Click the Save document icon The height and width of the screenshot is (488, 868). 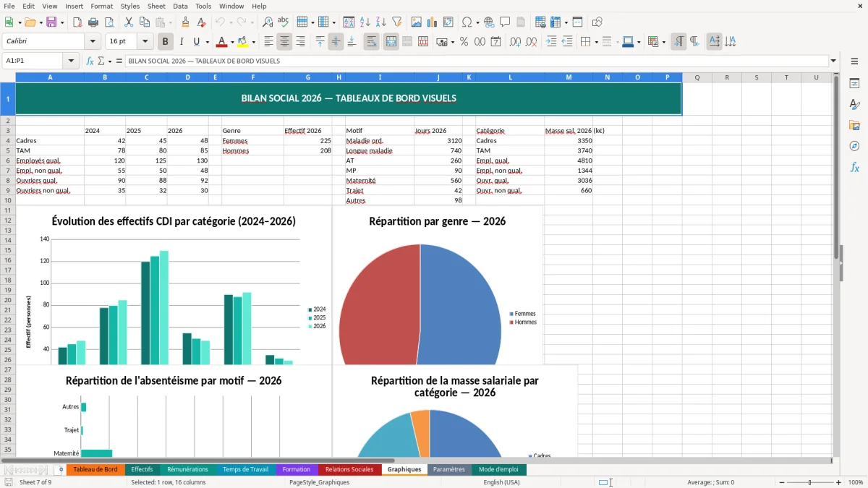click(51, 22)
